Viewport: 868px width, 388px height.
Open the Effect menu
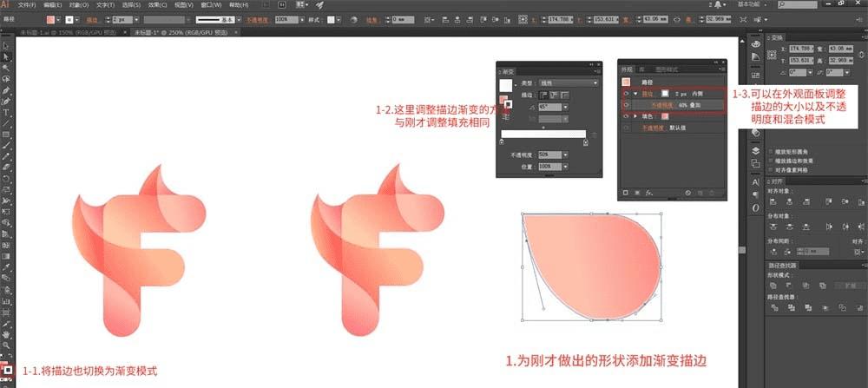[158, 4]
